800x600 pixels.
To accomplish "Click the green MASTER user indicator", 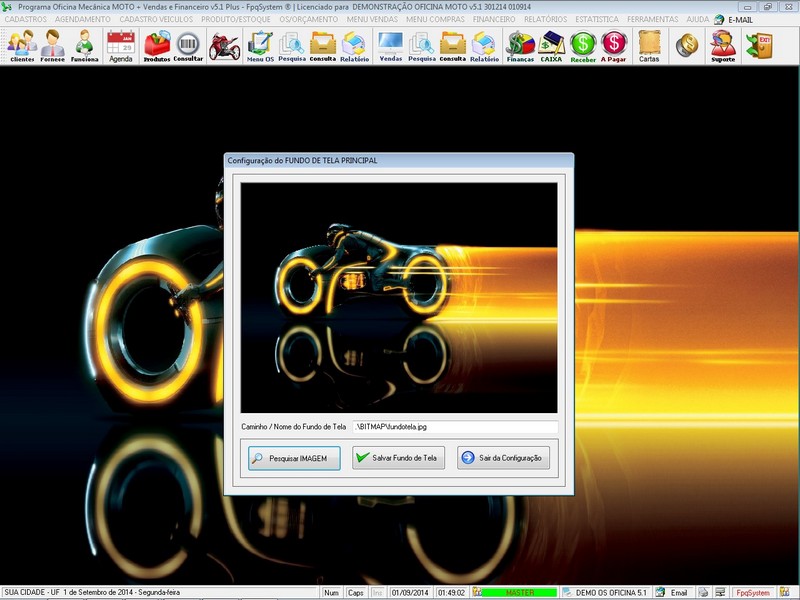I will [x=519, y=592].
